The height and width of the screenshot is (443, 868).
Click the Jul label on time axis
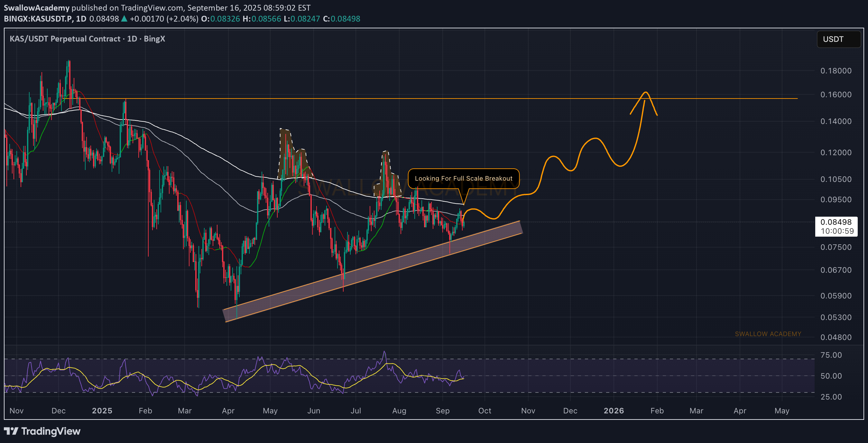click(x=356, y=410)
